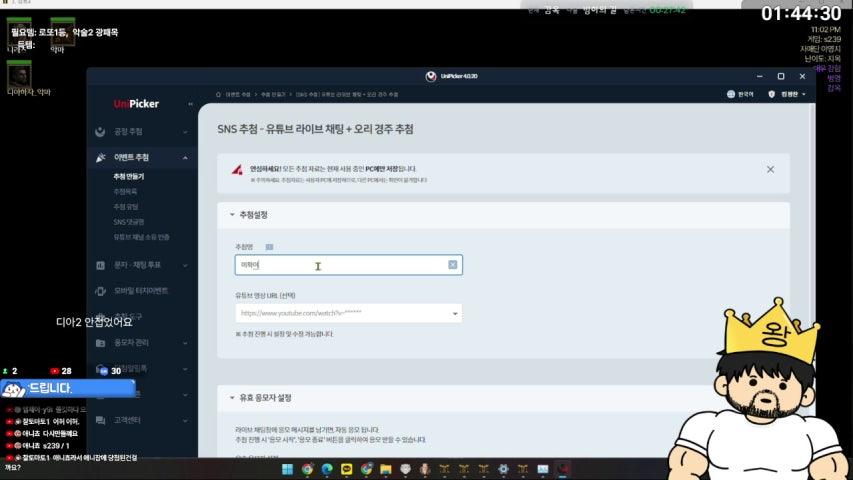Viewport: 853px width, 480px height.
Task: Collapse the 추첨설정 section
Action: click(x=232, y=214)
